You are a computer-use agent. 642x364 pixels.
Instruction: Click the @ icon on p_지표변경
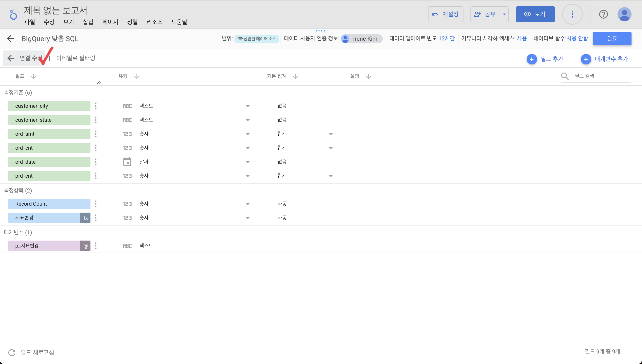pyautogui.click(x=85, y=246)
